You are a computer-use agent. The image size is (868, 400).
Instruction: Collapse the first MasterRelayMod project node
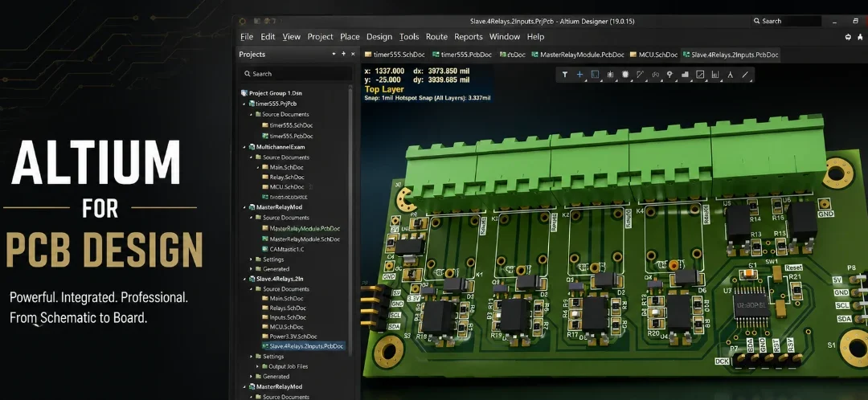point(244,207)
